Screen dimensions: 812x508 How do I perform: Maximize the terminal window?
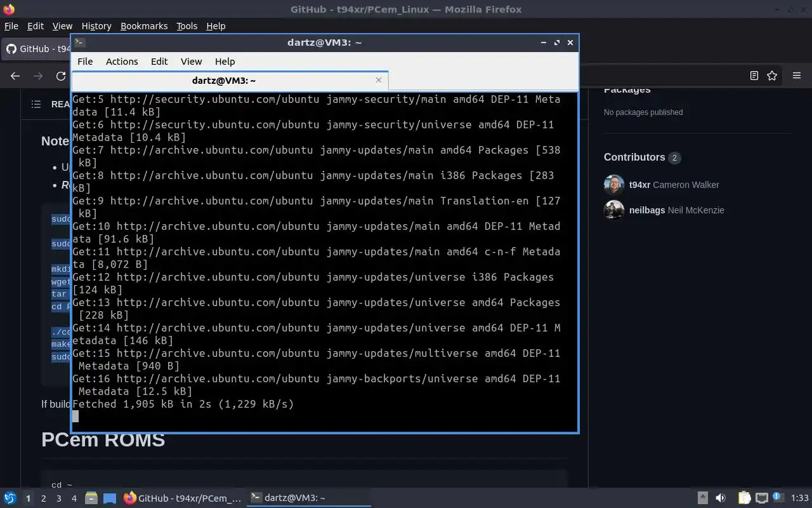point(556,43)
